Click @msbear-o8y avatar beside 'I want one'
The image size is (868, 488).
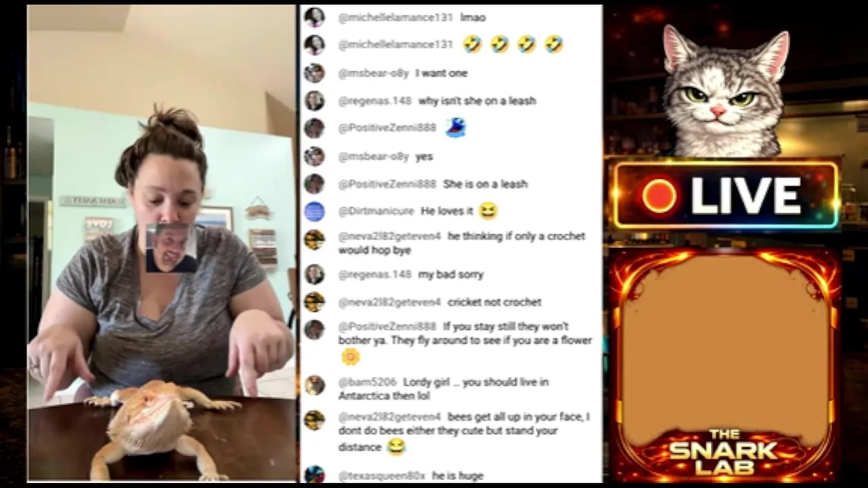314,73
